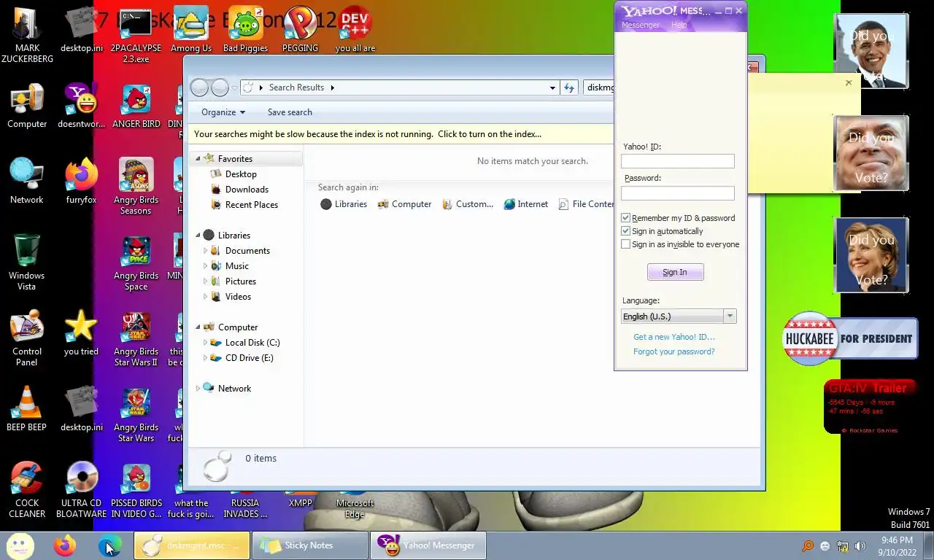The image size is (934, 560).
Task: Open the Windows Vista recycle bin icon
Action: 27,262
